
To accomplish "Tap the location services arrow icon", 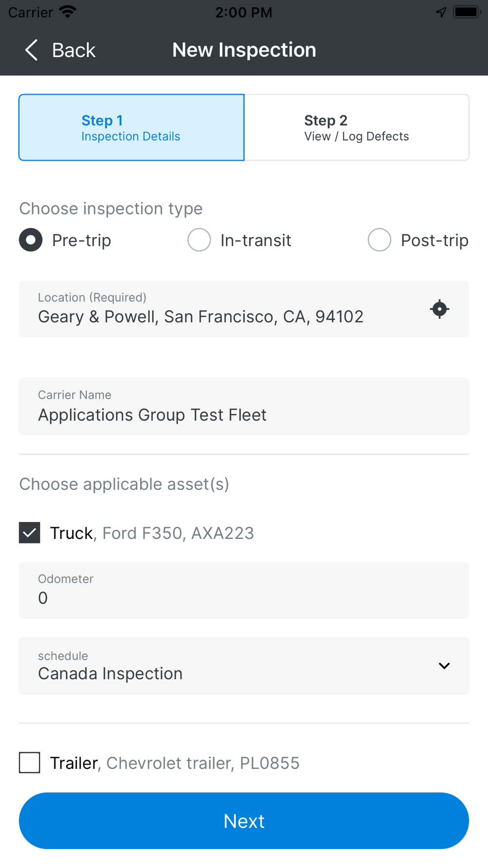I will click(441, 12).
